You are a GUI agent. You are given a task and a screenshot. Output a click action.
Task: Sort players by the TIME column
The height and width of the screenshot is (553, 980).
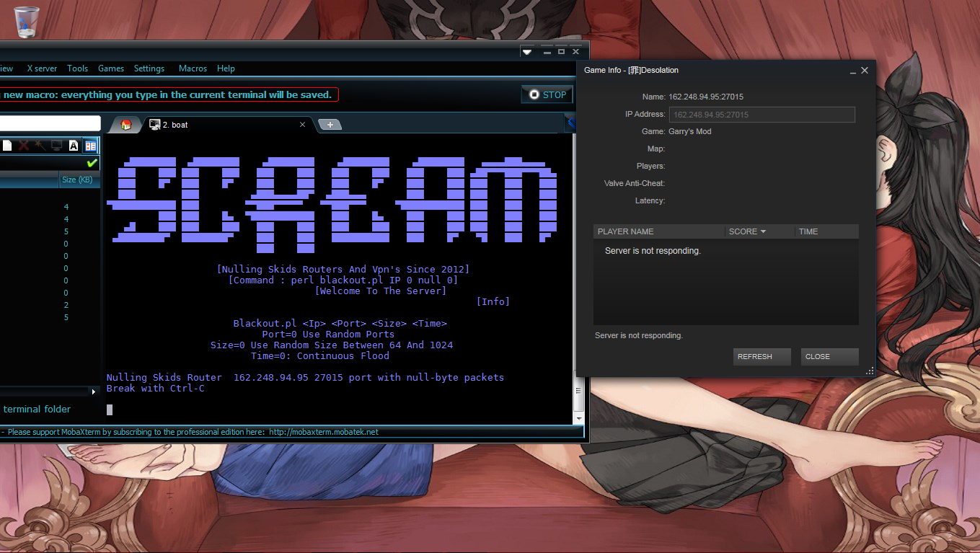click(827, 231)
